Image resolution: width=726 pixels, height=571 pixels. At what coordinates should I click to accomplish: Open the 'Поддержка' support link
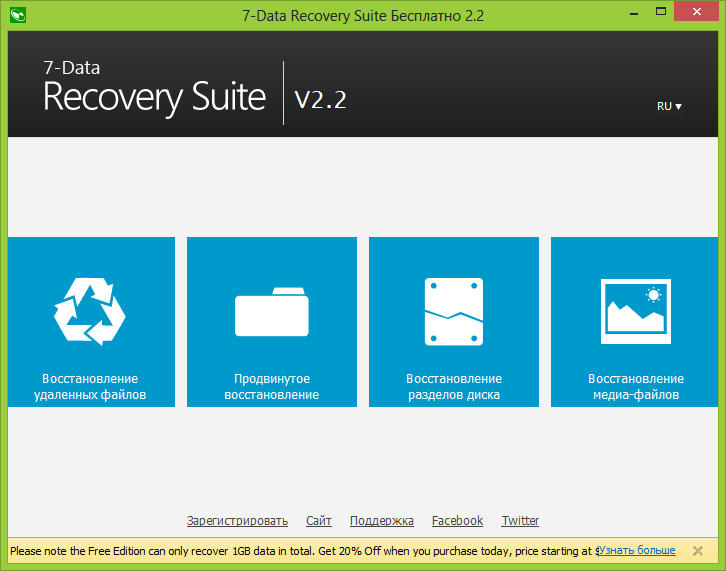tap(381, 521)
